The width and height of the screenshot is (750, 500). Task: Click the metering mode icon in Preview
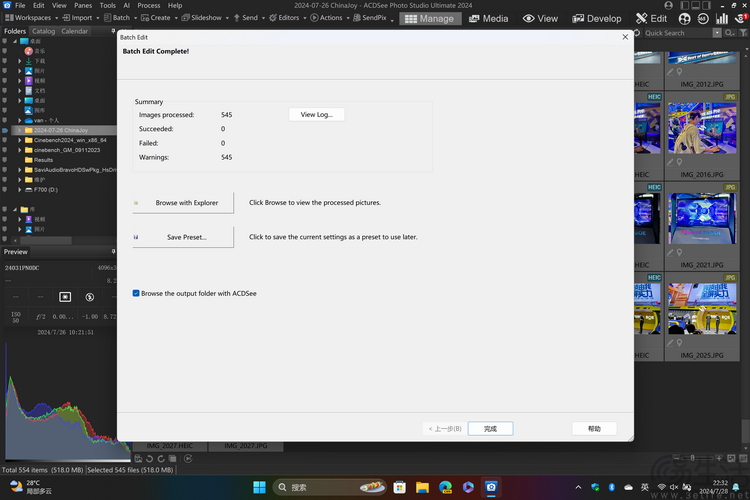click(65, 297)
